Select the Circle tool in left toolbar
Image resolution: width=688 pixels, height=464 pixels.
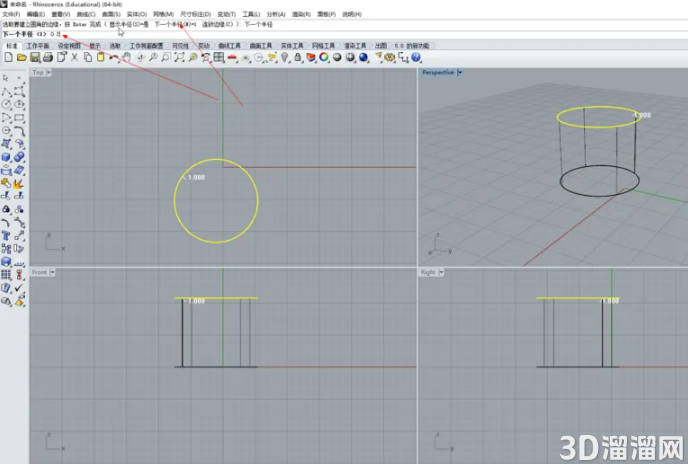[6, 104]
